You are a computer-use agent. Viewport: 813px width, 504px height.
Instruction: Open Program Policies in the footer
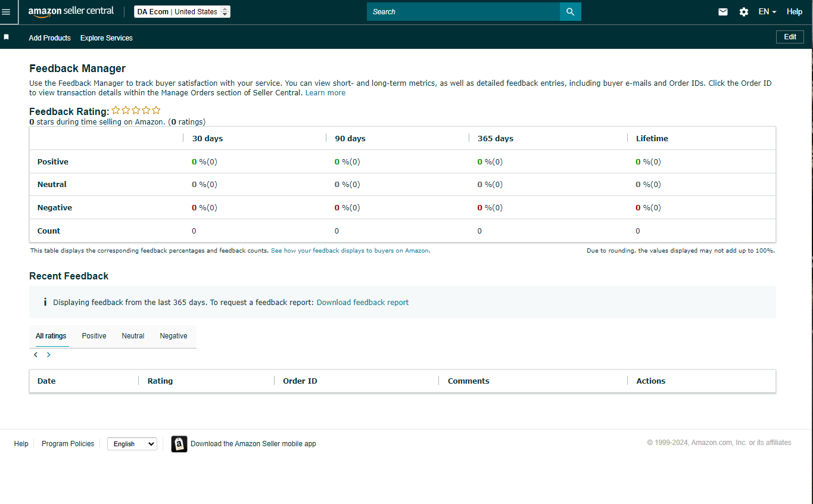coord(68,444)
